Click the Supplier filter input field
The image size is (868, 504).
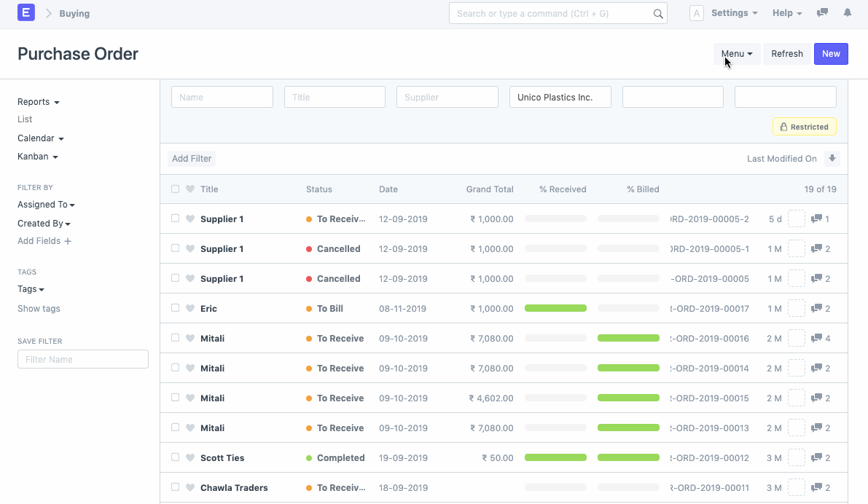[447, 96]
